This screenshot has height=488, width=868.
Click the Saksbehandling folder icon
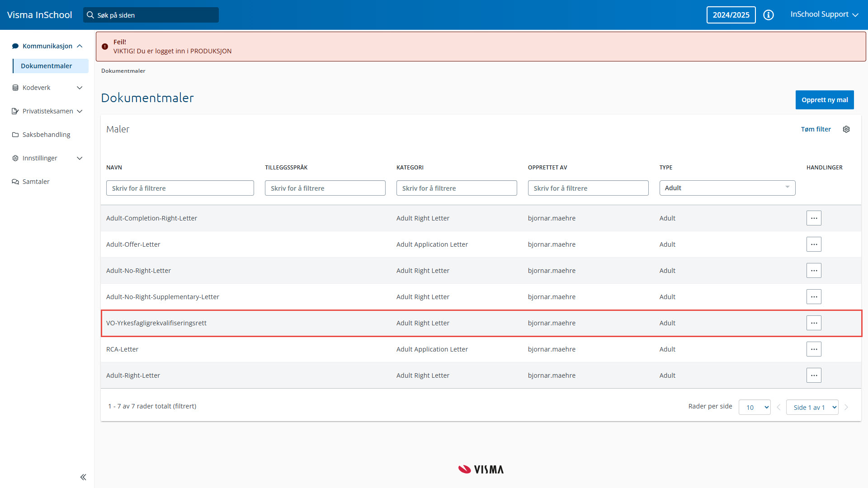click(15, 135)
